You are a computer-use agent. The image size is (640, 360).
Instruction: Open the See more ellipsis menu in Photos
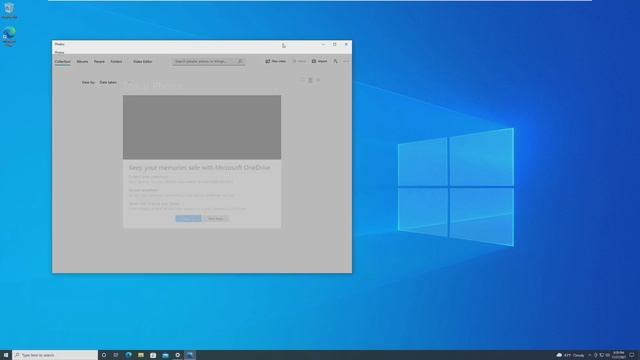tap(346, 61)
